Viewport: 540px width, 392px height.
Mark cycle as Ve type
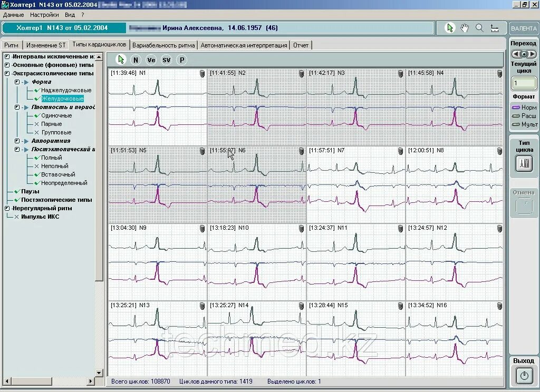point(151,60)
